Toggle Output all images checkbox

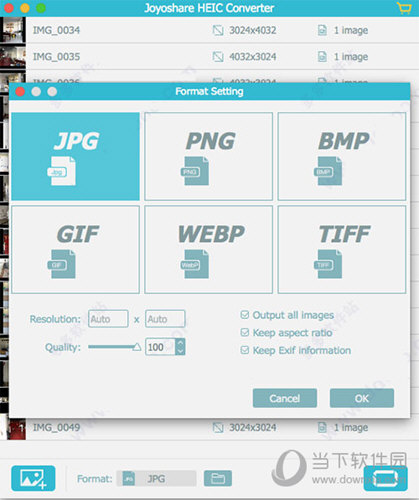click(245, 315)
